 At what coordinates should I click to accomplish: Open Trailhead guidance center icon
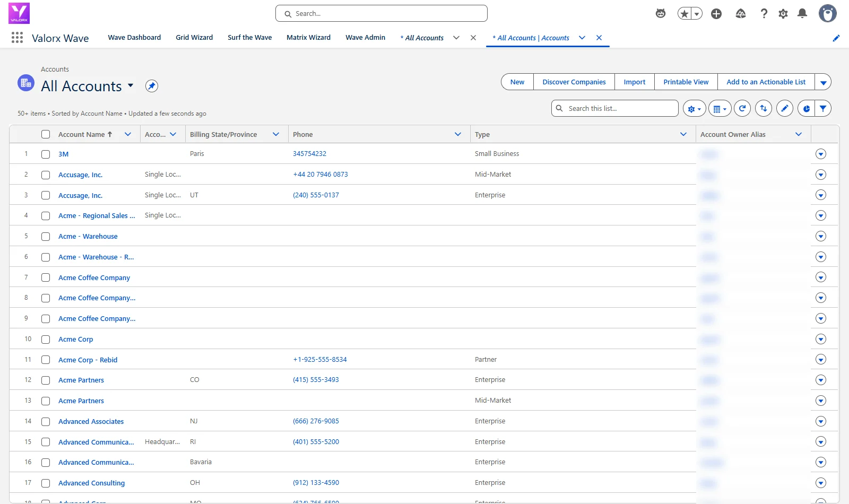[741, 14]
